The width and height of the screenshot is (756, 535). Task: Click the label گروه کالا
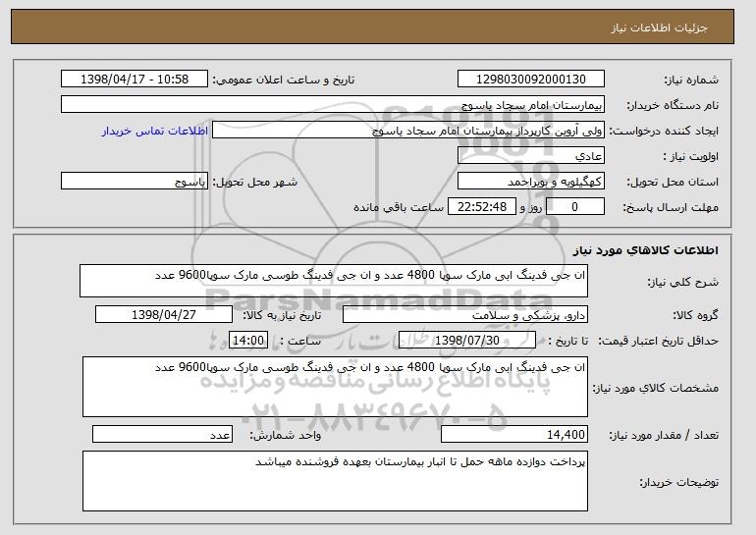tap(696, 315)
